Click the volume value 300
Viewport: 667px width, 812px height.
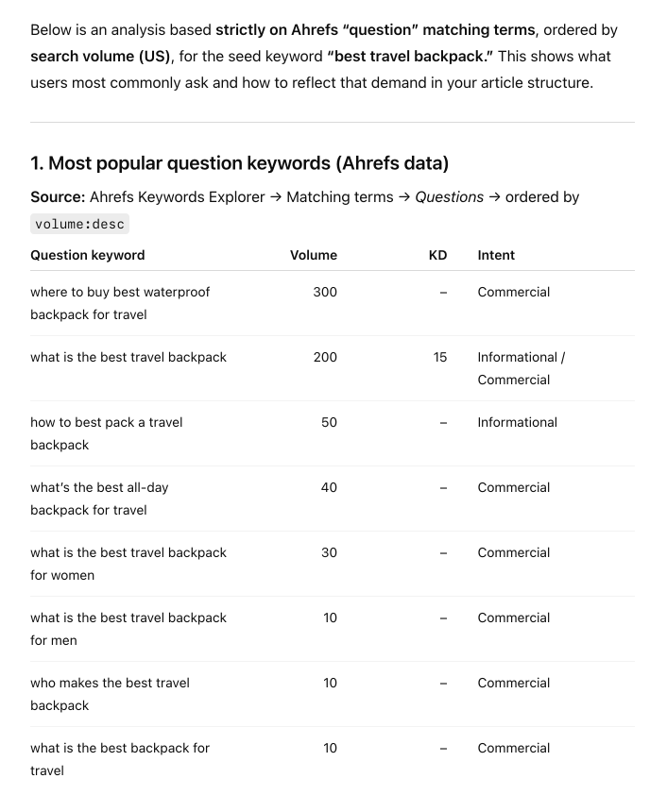pos(325,292)
